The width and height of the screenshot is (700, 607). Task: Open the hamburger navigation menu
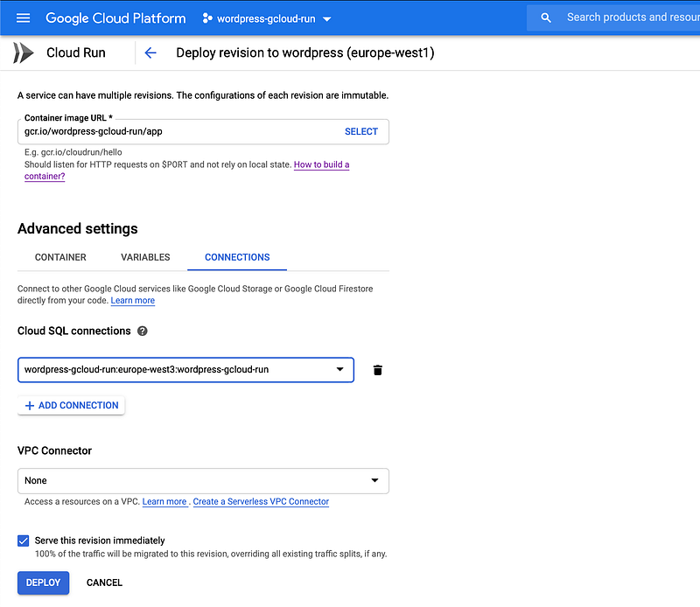point(24,17)
